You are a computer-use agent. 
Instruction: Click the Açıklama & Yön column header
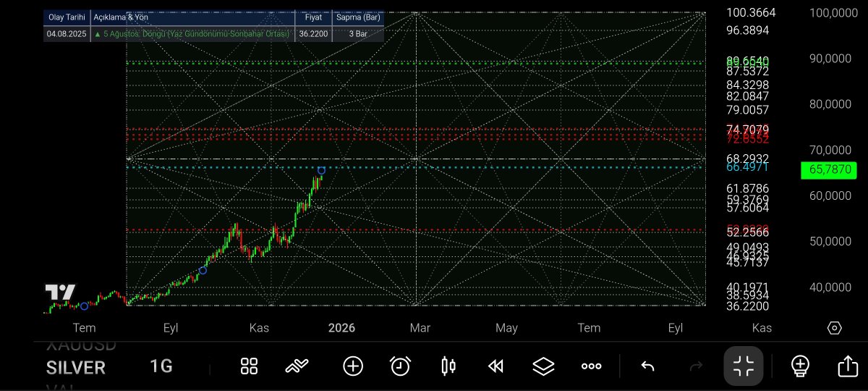click(x=193, y=17)
